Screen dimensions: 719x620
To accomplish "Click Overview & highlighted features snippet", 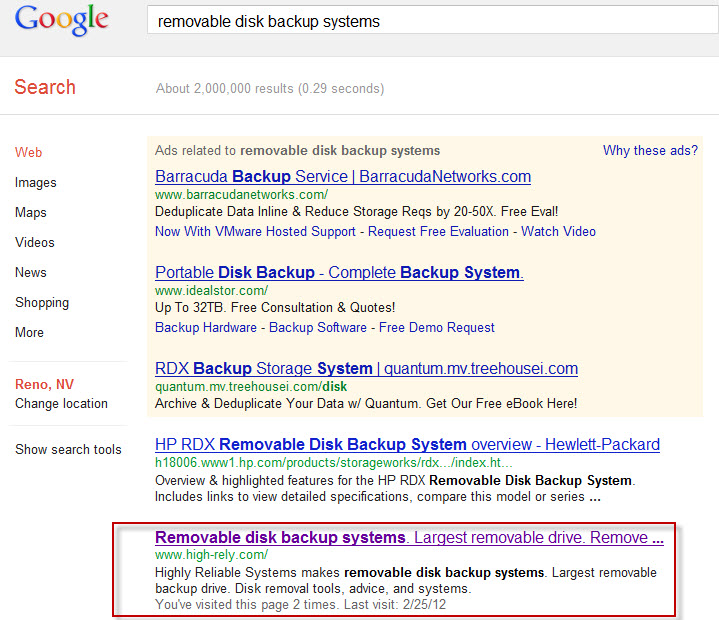I will (395, 489).
